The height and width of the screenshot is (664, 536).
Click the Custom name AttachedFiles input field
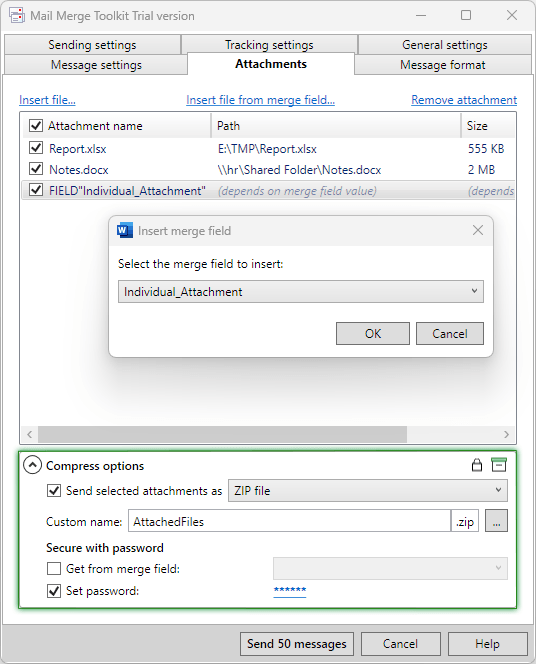[290, 521]
